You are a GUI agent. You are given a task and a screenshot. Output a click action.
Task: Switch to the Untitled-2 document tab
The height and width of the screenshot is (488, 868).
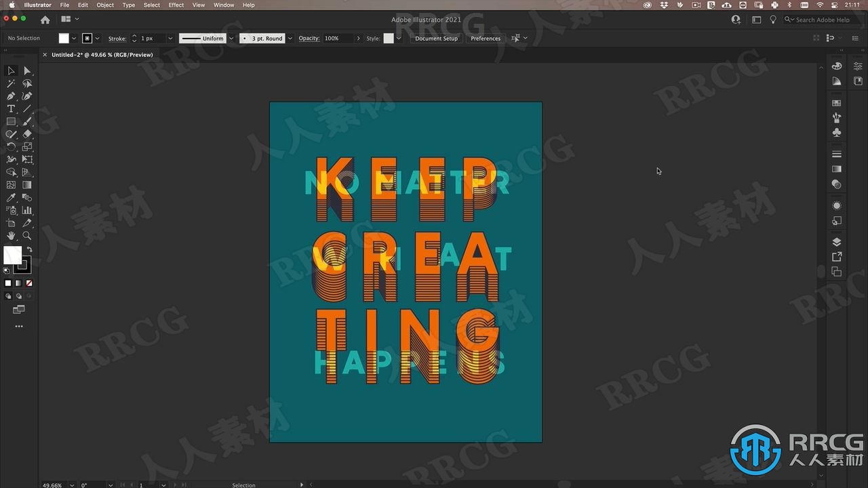(102, 55)
